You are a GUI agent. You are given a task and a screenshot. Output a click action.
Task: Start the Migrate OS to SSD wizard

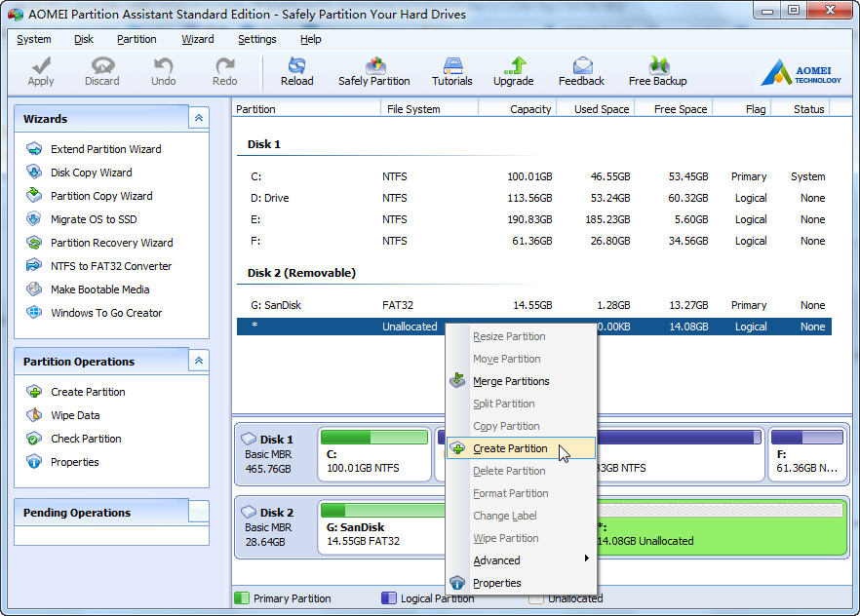94,219
